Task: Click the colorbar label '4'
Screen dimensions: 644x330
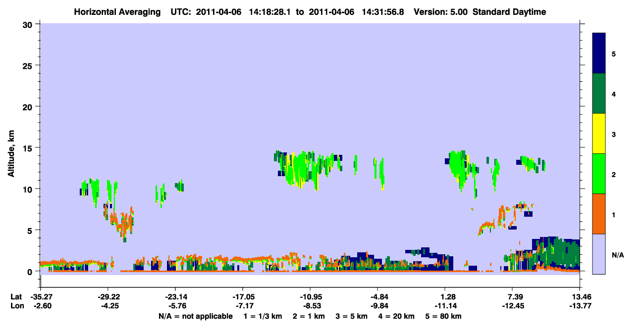Action: pos(613,94)
